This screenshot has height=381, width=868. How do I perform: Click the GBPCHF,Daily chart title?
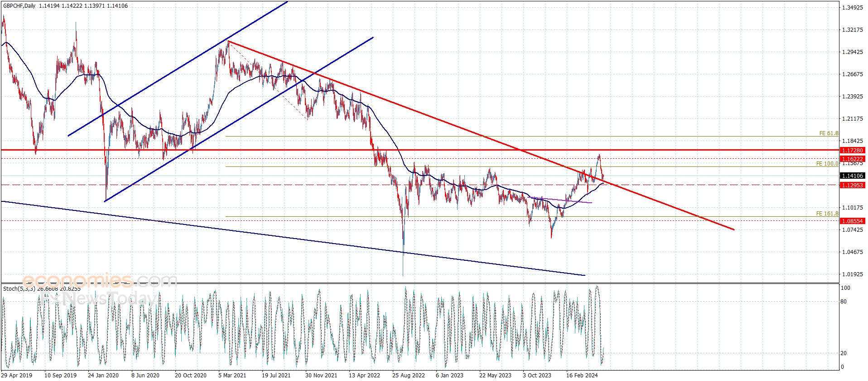pyautogui.click(x=19, y=6)
